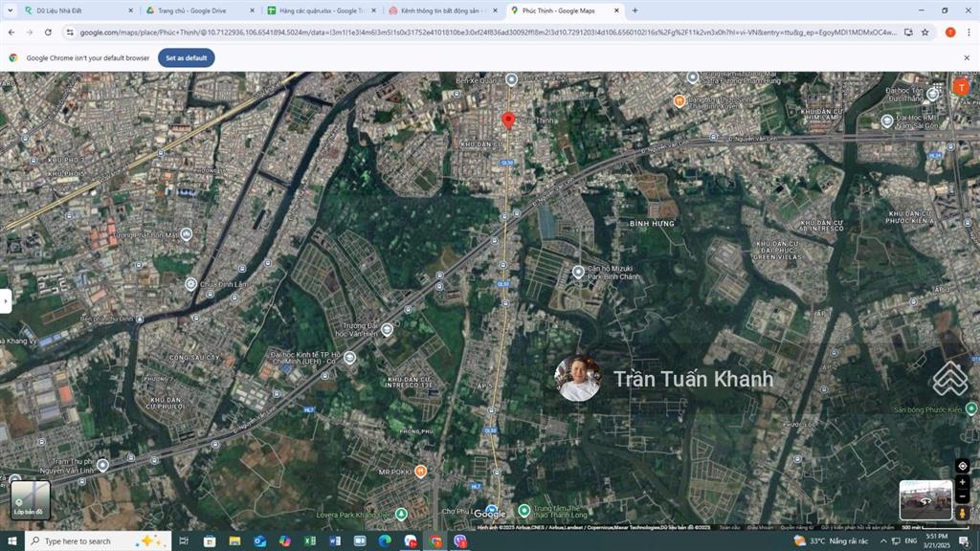Collapse the map side panel arrow
The height and width of the screenshot is (551, 980).
click(6, 301)
